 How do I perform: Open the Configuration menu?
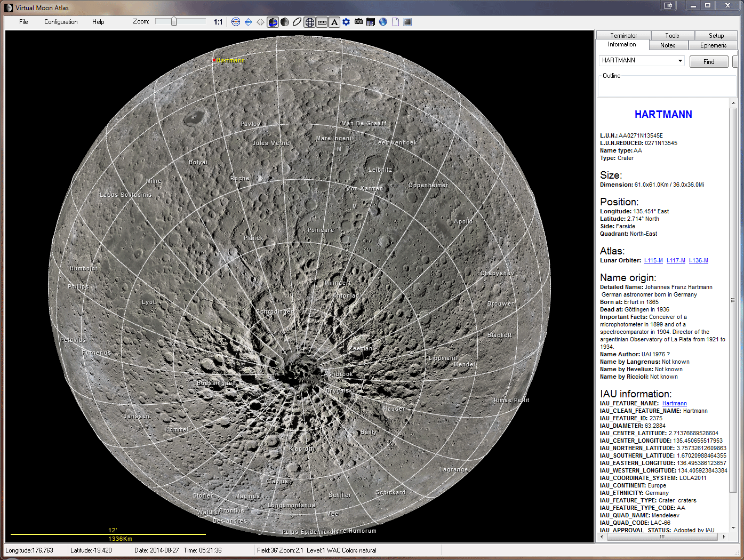pos(61,22)
